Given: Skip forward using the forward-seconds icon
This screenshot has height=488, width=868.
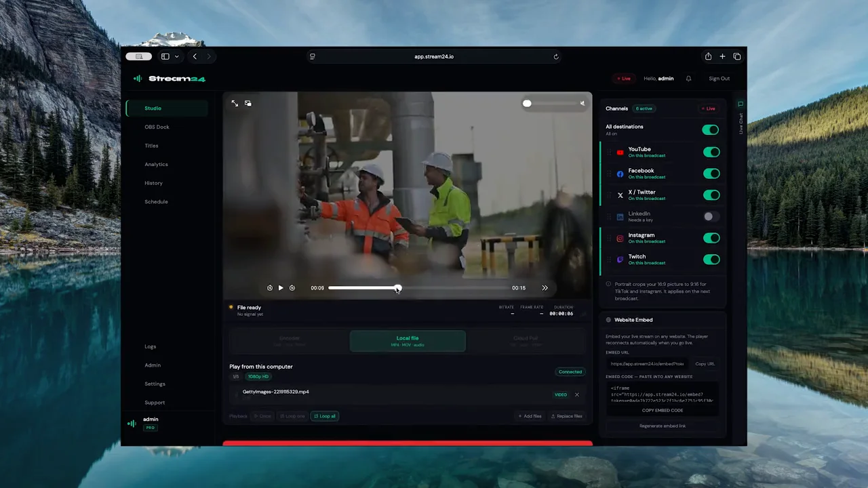Looking at the screenshot, I should coord(292,288).
